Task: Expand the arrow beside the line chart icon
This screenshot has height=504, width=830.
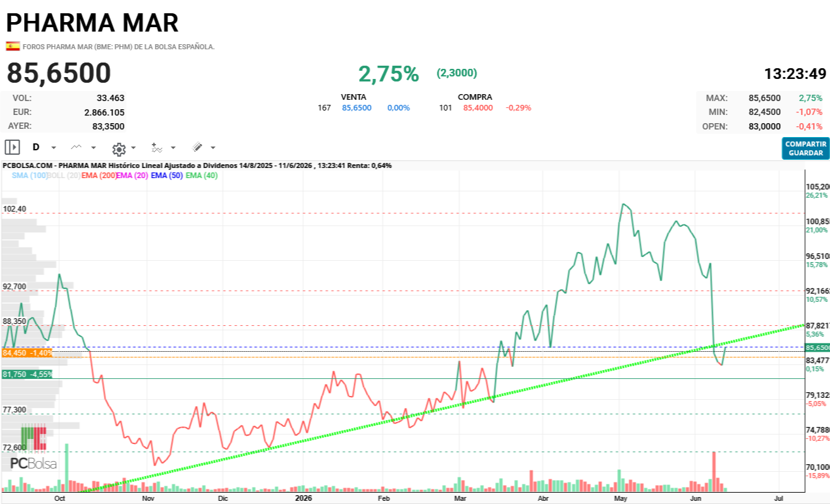Action: pos(94,148)
